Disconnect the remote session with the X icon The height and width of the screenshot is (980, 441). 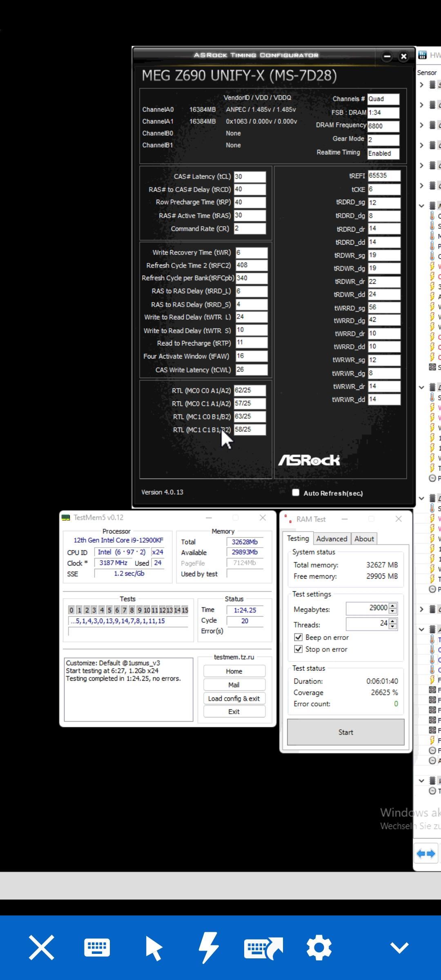coord(41,947)
